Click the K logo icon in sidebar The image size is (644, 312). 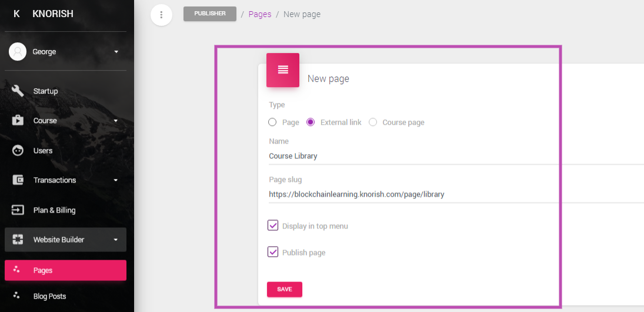(x=16, y=14)
